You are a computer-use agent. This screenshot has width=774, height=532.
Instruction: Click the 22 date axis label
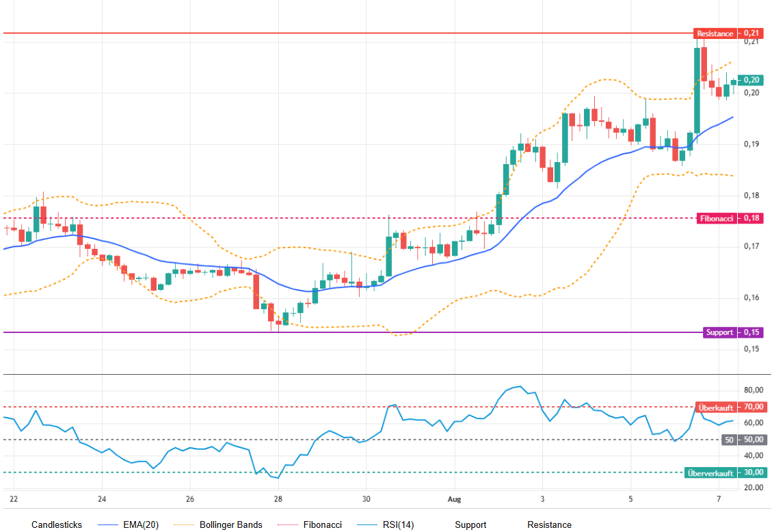(x=14, y=499)
